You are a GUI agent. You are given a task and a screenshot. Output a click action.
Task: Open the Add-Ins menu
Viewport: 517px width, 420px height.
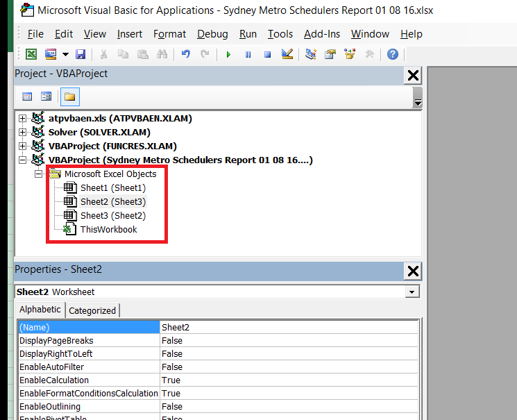pyautogui.click(x=322, y=34)
